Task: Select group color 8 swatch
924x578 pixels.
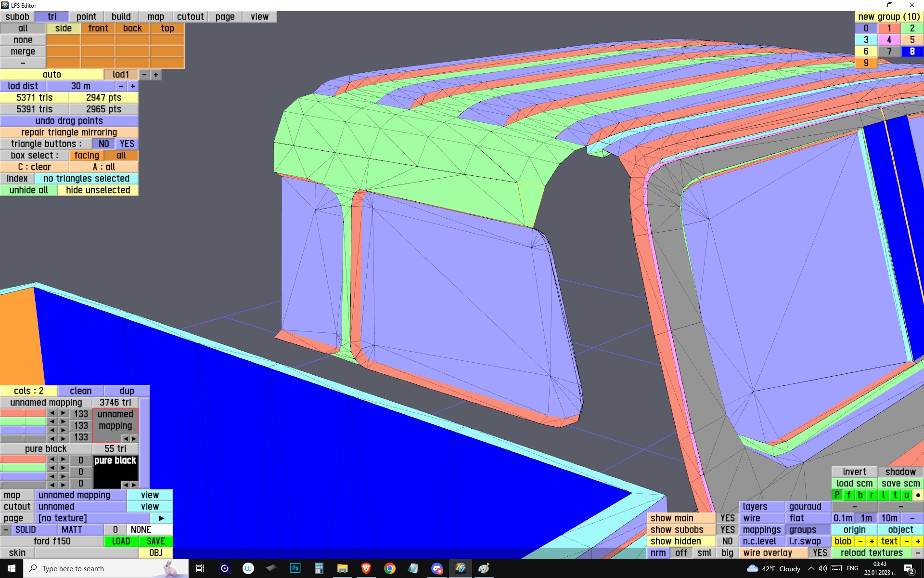Action: click(912, 52)
